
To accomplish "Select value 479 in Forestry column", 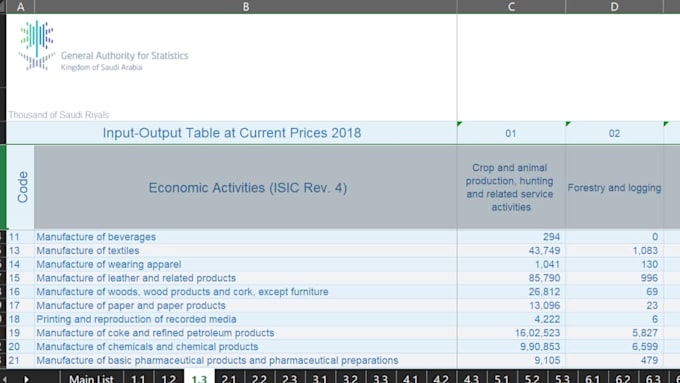I will [615, 360].
